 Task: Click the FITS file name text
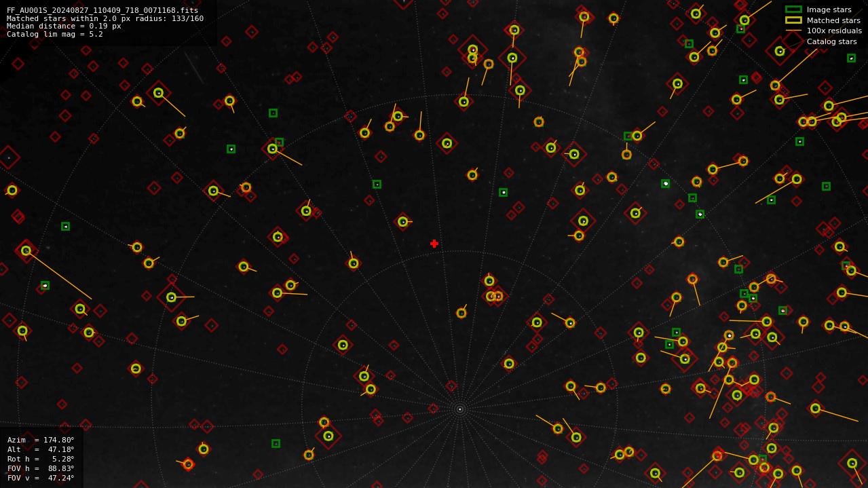pyautogui.click(x=102, y=10)
